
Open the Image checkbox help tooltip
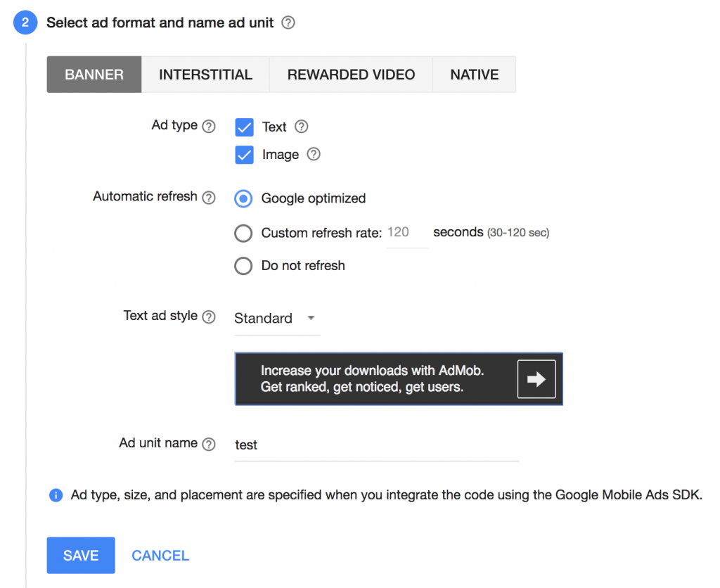click(x=314, y=154)
